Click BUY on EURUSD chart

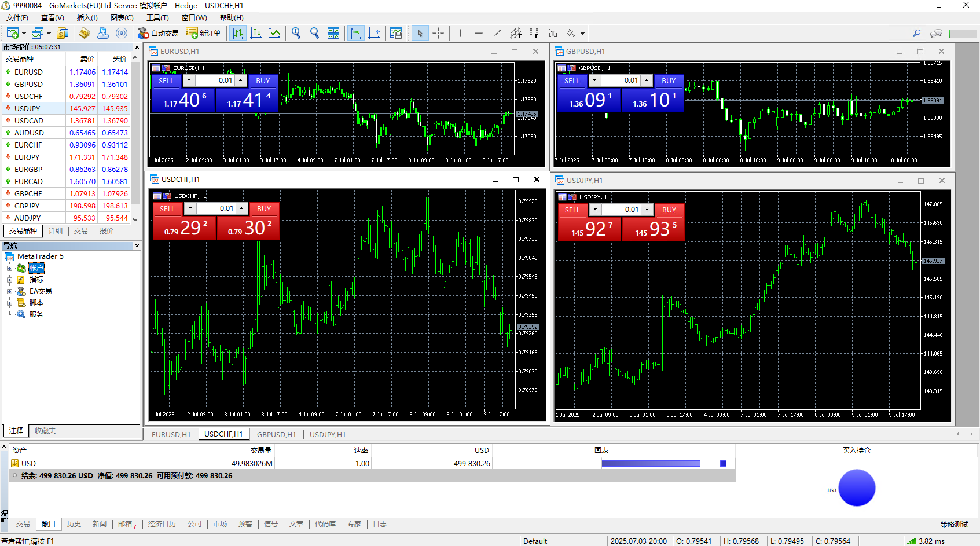pyautogui.click(x=263, y=81)
